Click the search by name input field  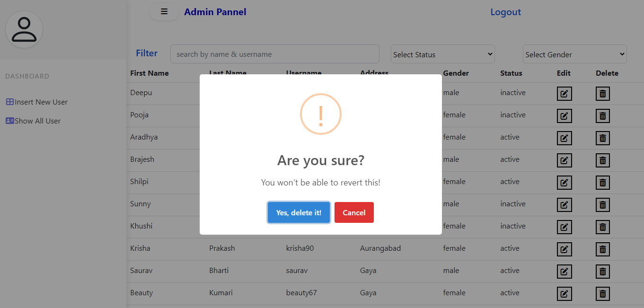(x=274, y=54)
